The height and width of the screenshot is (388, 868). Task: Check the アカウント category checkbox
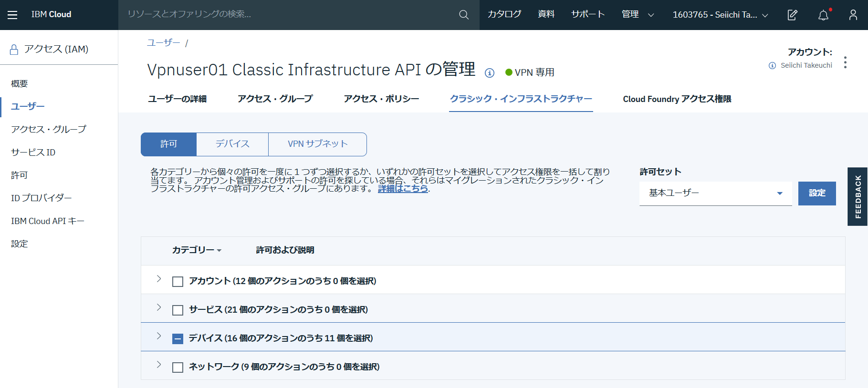[178, 282]
